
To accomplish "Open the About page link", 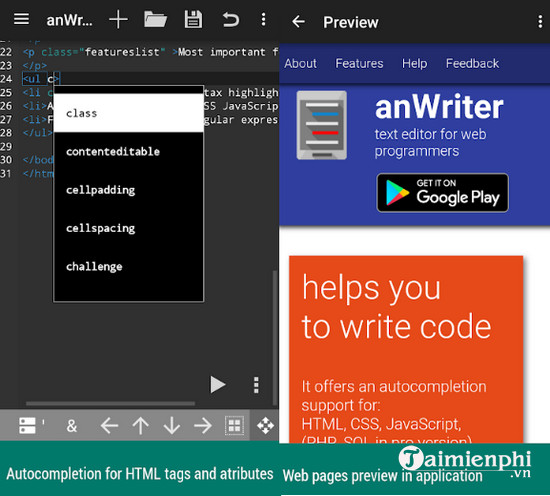I will click(x=300, y=63).
